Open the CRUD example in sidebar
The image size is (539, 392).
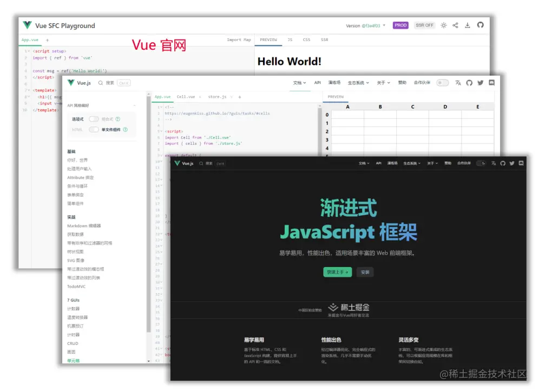click(x=73, y=343)
